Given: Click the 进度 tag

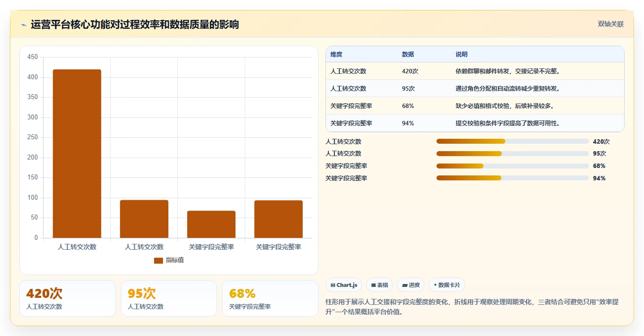Looking at the screenshot, I should [411, 285].
